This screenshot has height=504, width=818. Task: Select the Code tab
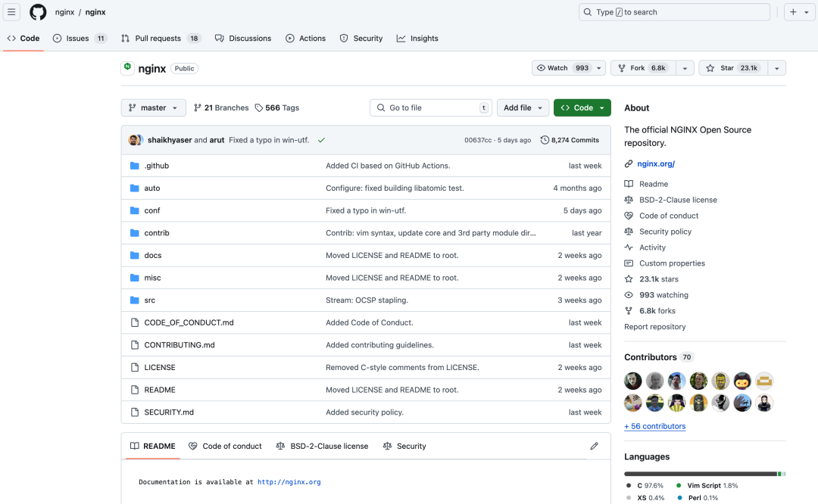[23, 39]
